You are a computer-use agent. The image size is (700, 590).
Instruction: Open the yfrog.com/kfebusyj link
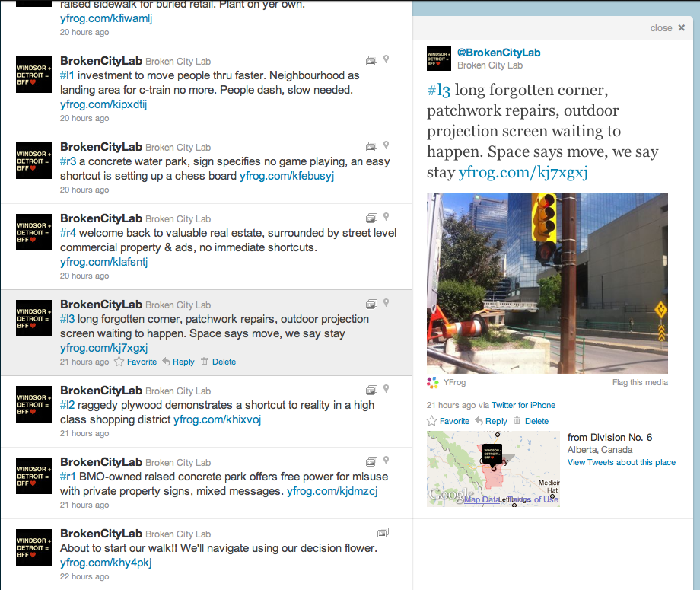[287, 176]
